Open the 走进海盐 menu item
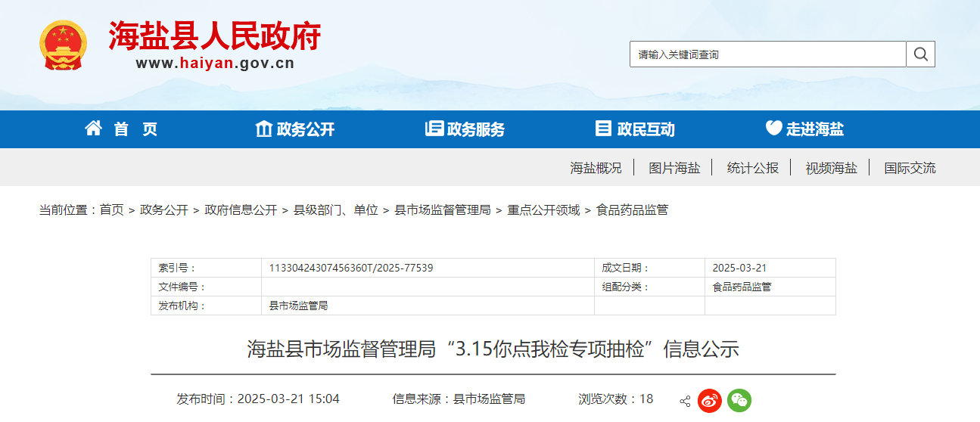 815,129
